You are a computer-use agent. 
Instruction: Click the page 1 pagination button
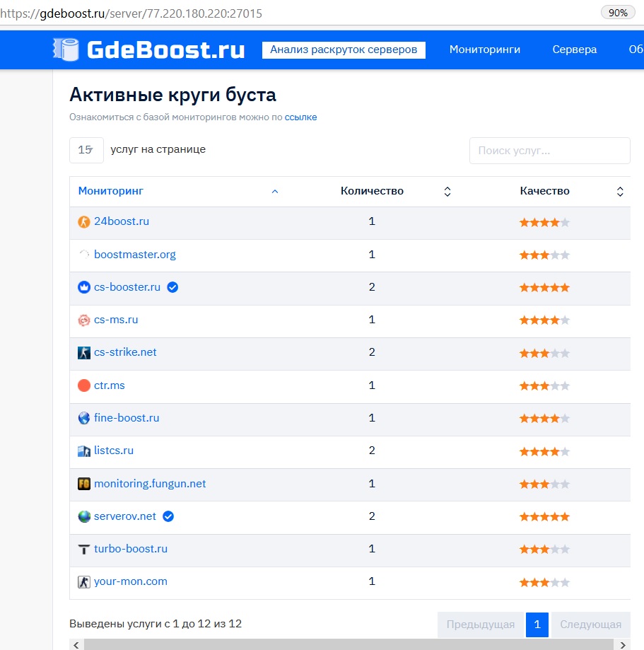click(537, 625)
